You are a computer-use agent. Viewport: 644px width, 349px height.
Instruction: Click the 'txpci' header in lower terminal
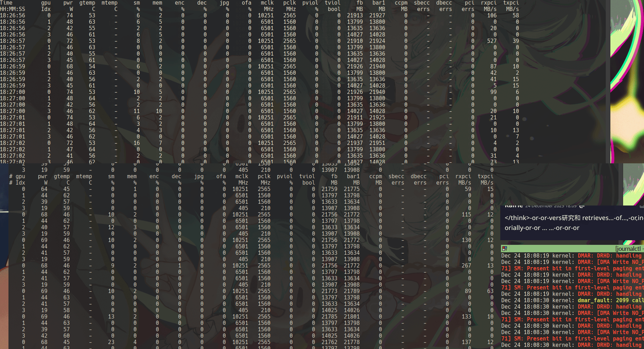pyautogui.click(x=485, y=176)
